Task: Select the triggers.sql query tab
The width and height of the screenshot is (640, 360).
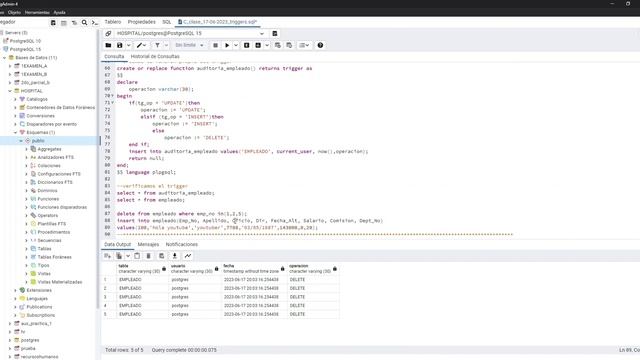Action: [x=218, y=22]
